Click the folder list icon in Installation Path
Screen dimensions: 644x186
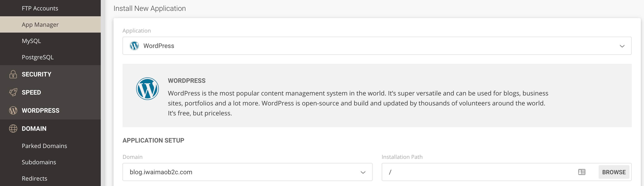(x=582, y=172)
